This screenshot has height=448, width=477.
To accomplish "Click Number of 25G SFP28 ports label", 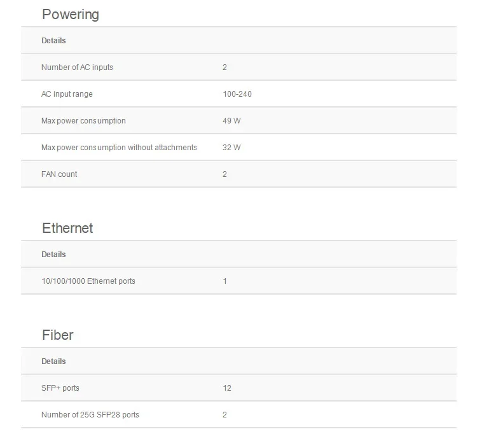I will (90, 415).
